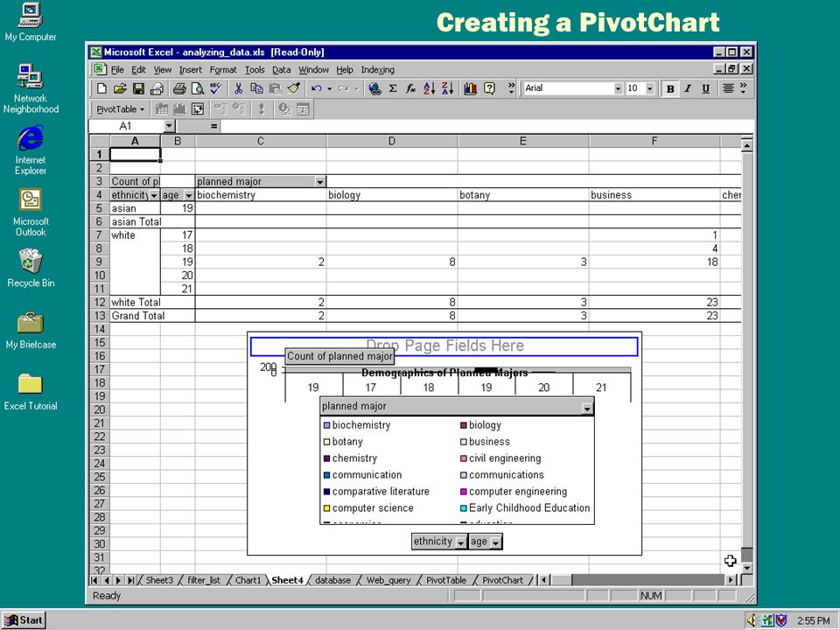Click the next sheet tab scroll arrow
The height and width of the screenshot is (630, 840).
[118, 580]
